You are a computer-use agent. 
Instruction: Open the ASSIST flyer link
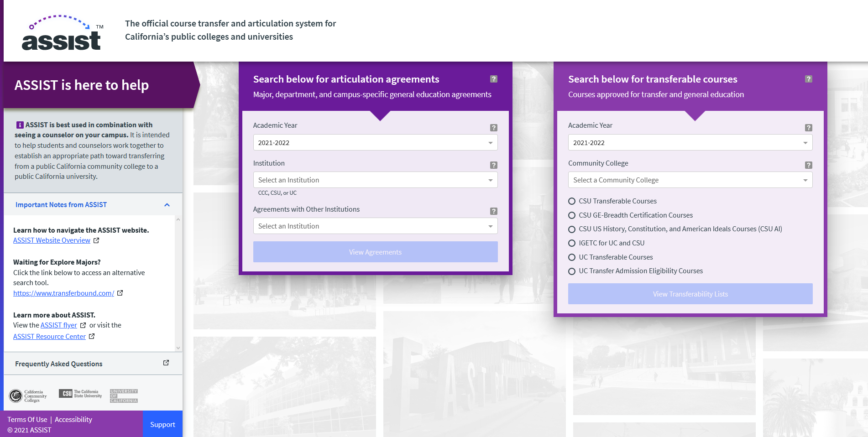59,325
